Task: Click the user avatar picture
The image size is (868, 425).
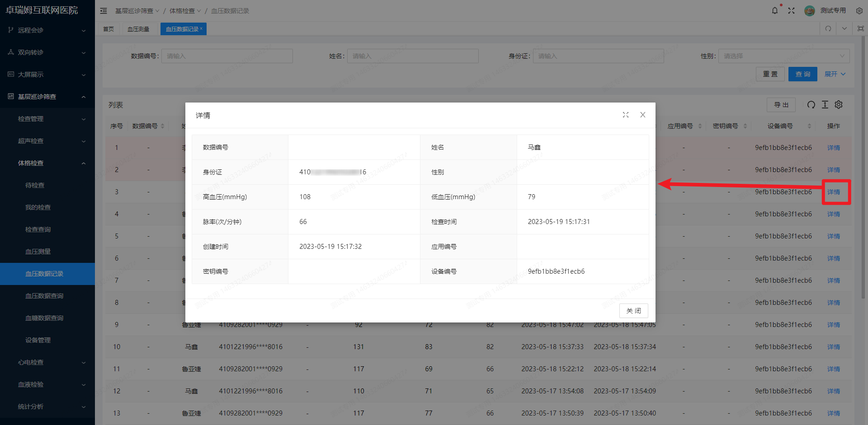Action: click(x=810, y=10)
